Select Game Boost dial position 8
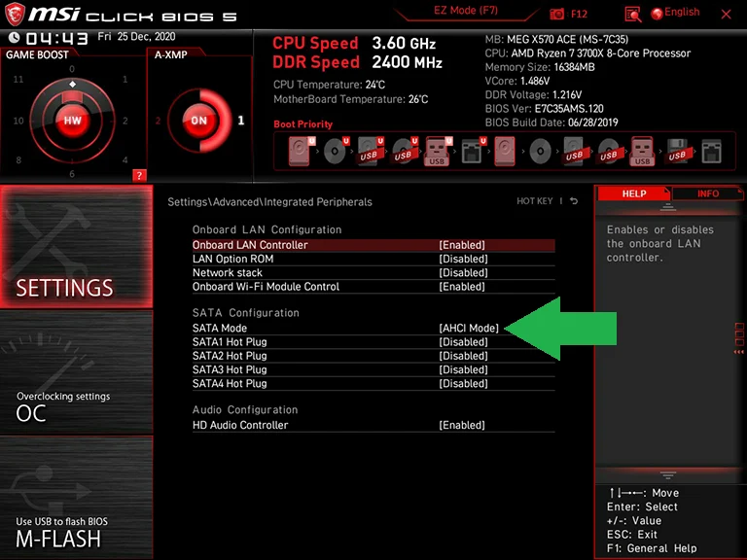The height and width of the screenshot is (560, 747). 18,160
